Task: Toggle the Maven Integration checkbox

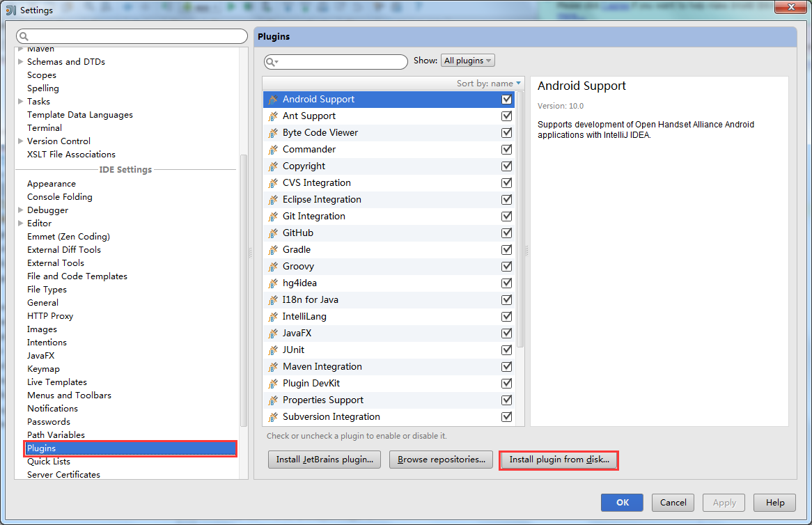Action: coord(506,366)
